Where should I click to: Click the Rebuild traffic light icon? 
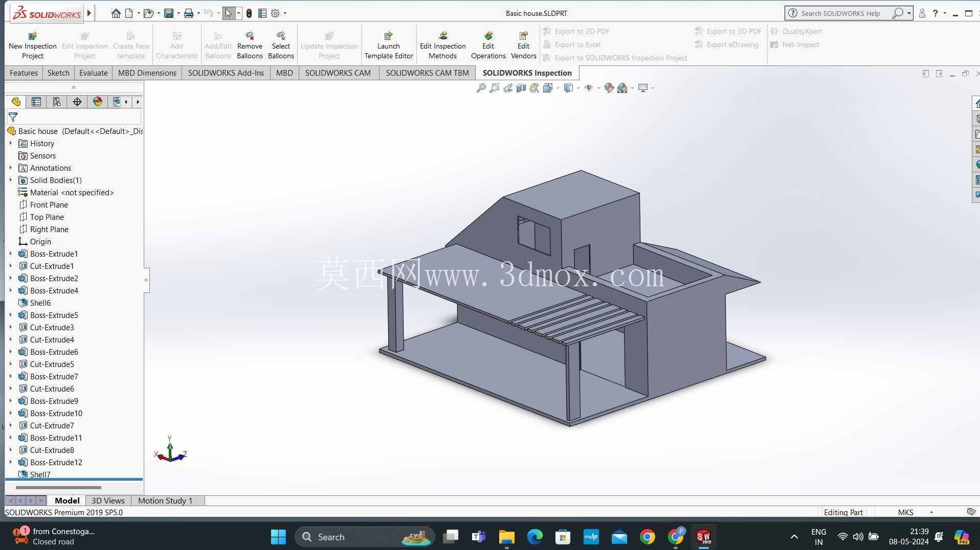pyautogui.click(x=249, y=13)
